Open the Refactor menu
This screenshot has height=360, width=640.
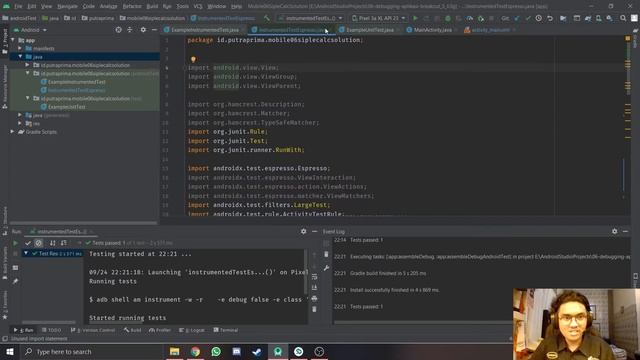click(x=132, y=6)
